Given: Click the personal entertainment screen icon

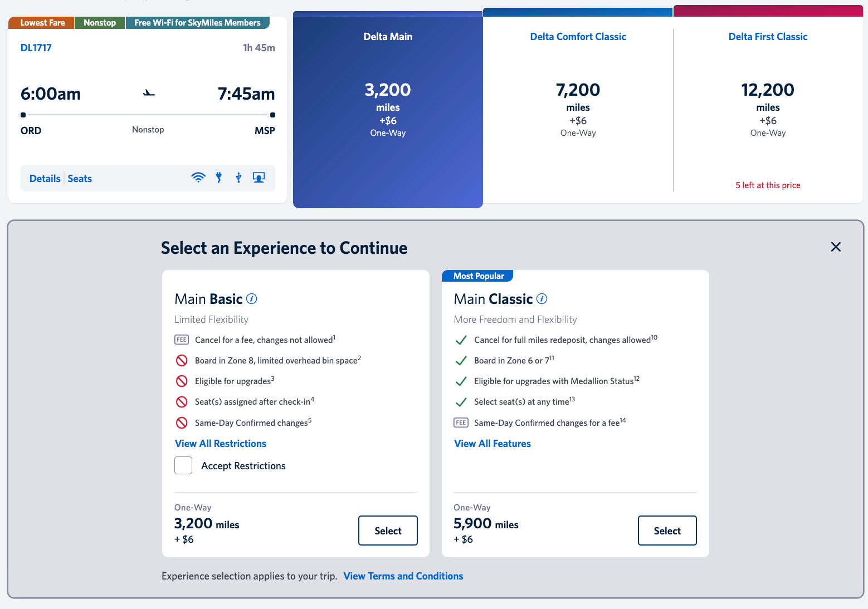Looking at the screenshot, I should point(259,178).
